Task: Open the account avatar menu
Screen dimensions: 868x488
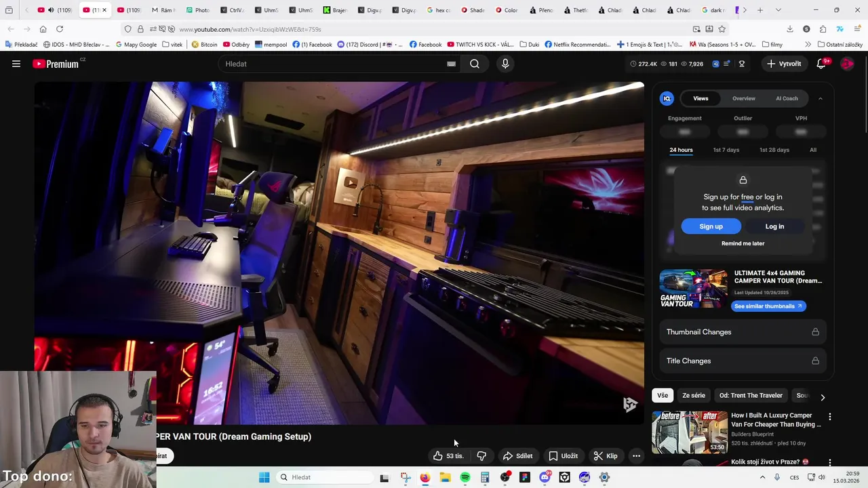Action: 847,64
